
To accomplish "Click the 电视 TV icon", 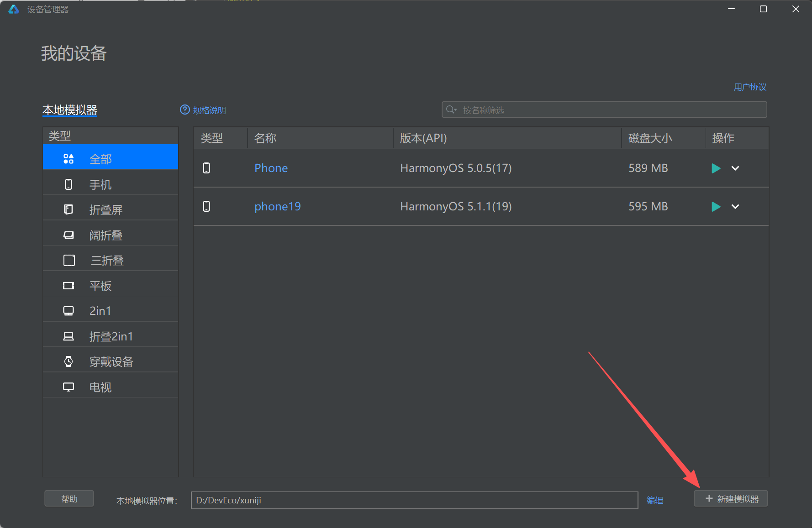I will (69, 387).
